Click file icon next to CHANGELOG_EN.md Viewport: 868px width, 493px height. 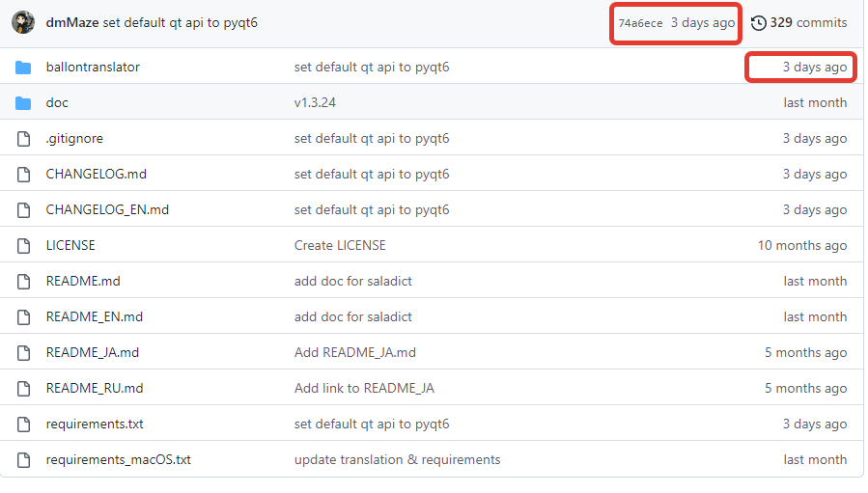23,210
